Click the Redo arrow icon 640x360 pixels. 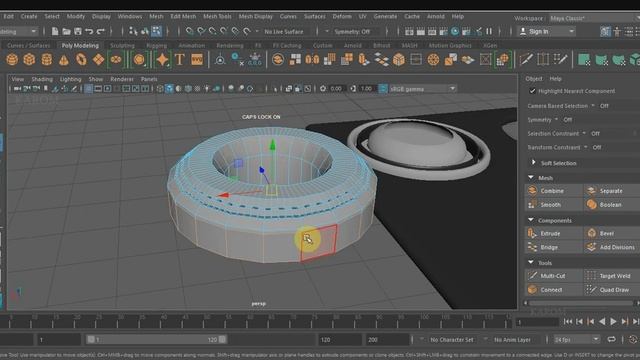tap(100, 31)
